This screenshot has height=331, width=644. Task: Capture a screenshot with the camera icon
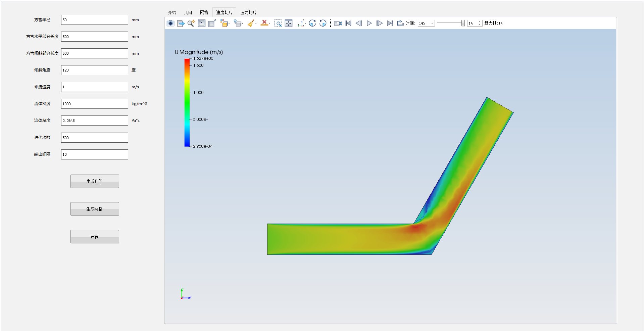(x=170, y=23)
